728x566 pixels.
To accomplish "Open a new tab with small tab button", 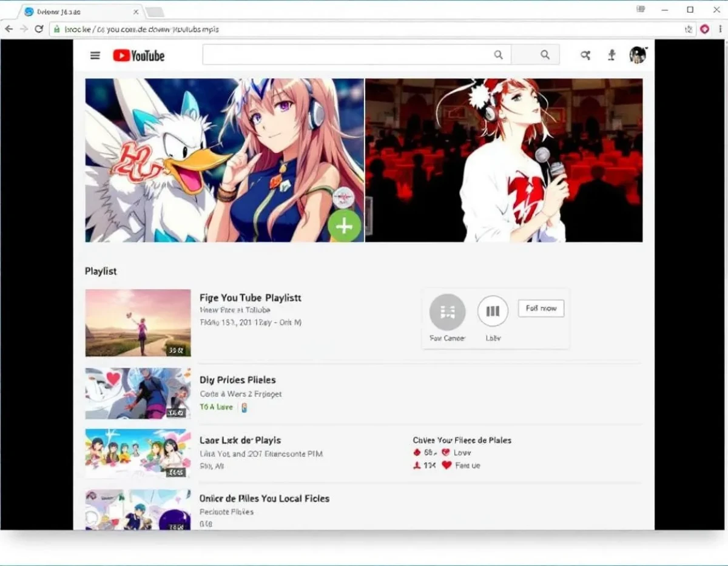I will (155, 12).
